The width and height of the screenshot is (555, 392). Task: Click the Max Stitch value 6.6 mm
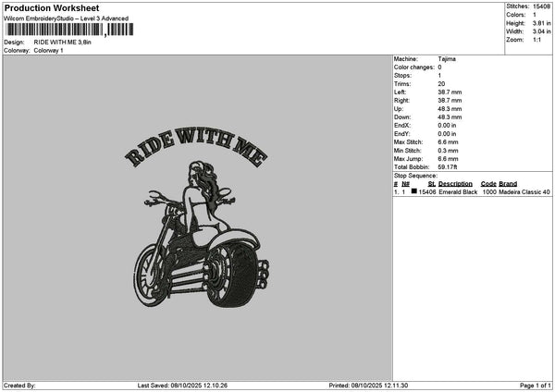click(448, 142)
